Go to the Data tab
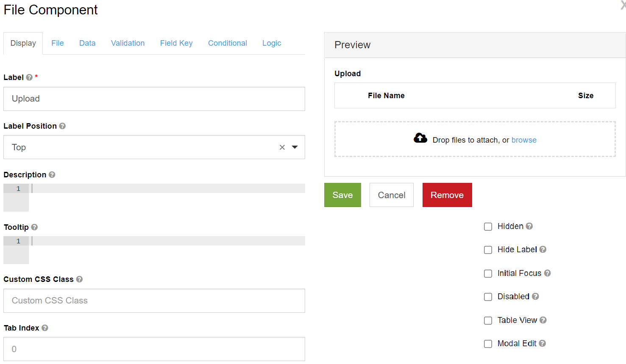The height and width of the screenshot is (364, 626). tap(87, 43)
